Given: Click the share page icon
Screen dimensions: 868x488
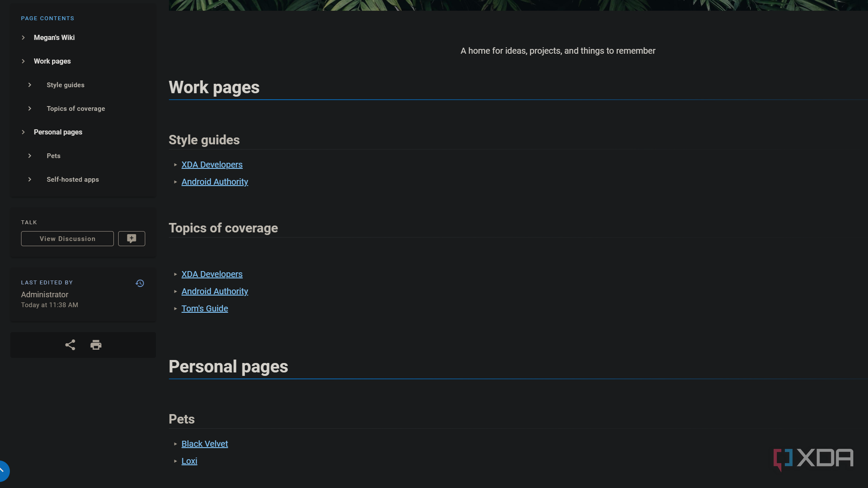Looking at the screenshot, I should [70, 345].
